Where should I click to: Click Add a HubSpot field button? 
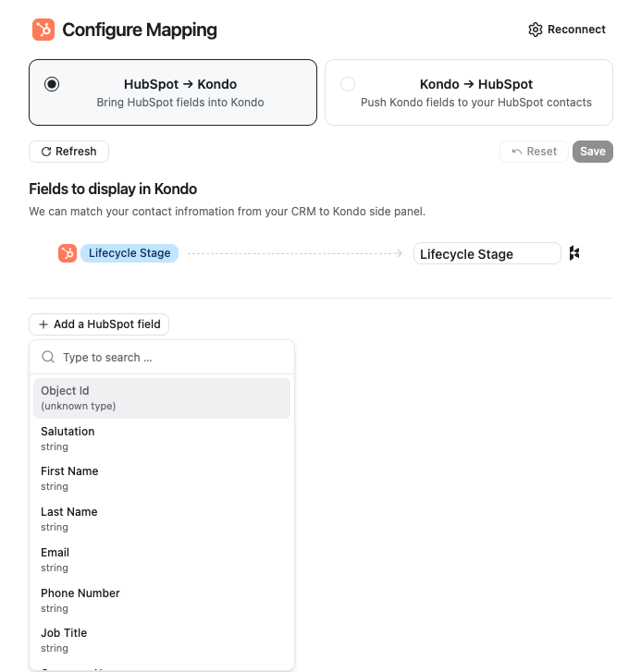pos(99,324)
